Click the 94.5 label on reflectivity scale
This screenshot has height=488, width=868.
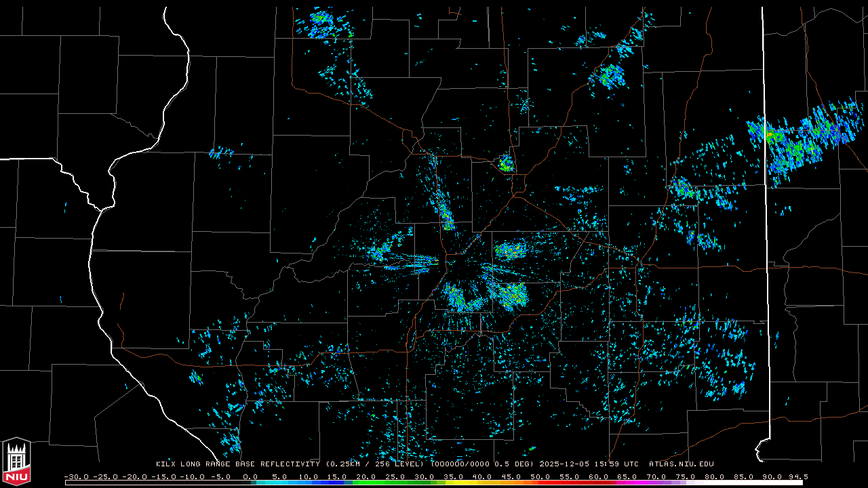tap(797, 476)
